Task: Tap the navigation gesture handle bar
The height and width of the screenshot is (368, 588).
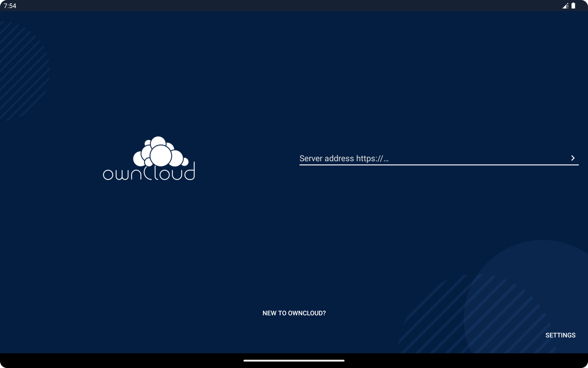Action: click(x=294, y=360)
